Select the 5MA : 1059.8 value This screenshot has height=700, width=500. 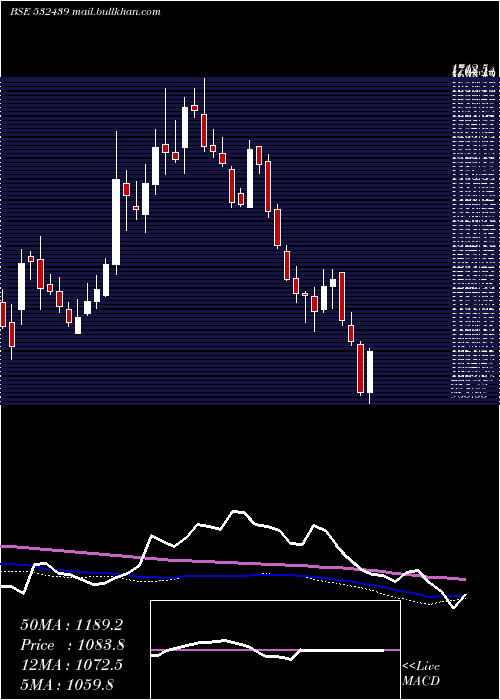click(x=67, y=684)
